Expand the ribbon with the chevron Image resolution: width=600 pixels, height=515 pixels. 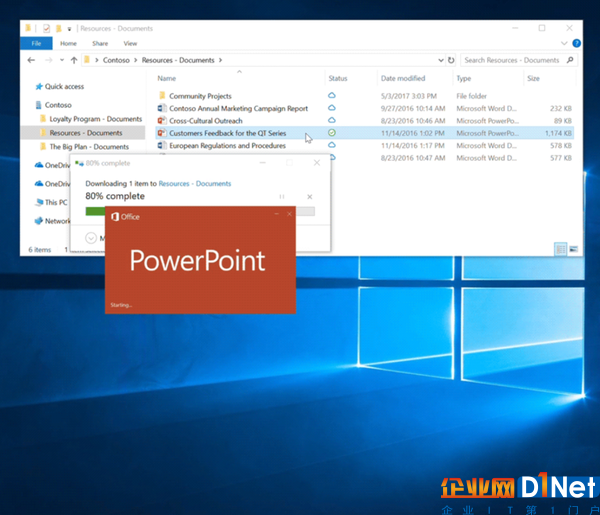click(564, 43)
